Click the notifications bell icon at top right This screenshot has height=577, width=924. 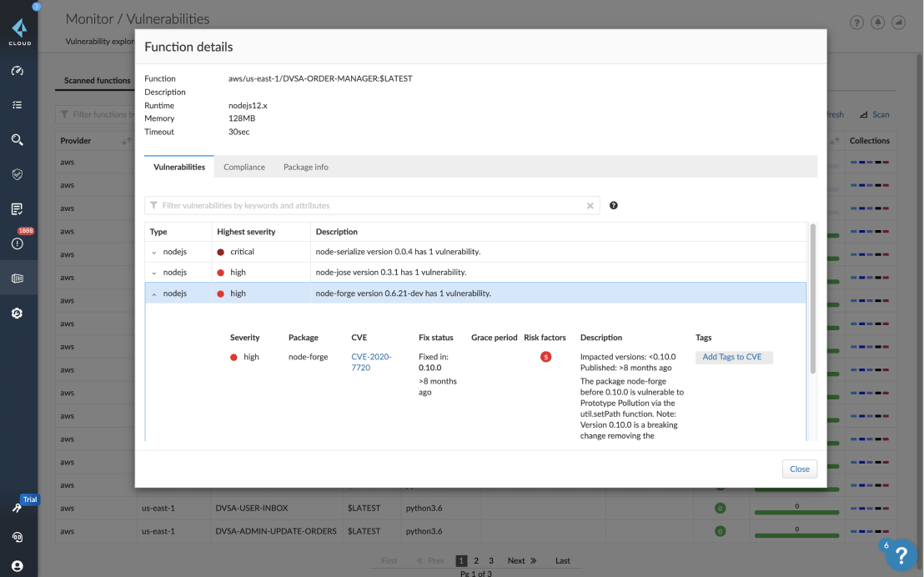[877, 22]
